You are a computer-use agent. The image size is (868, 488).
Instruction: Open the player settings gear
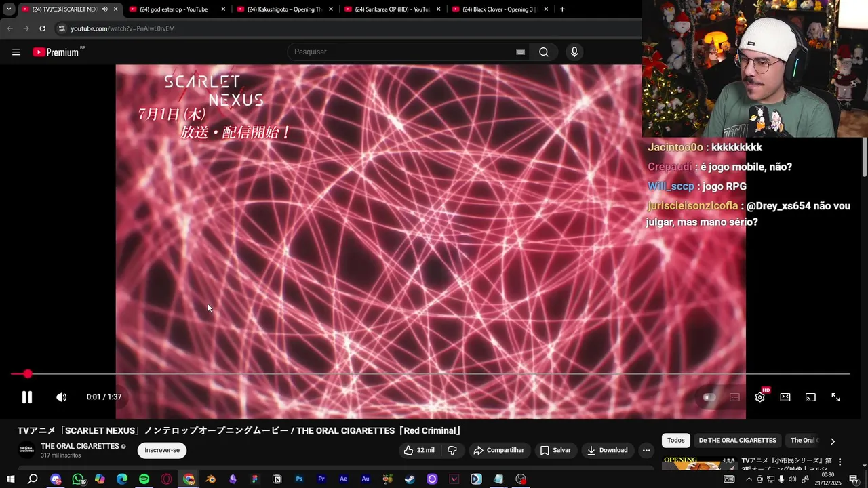click(x=760, y=397)
